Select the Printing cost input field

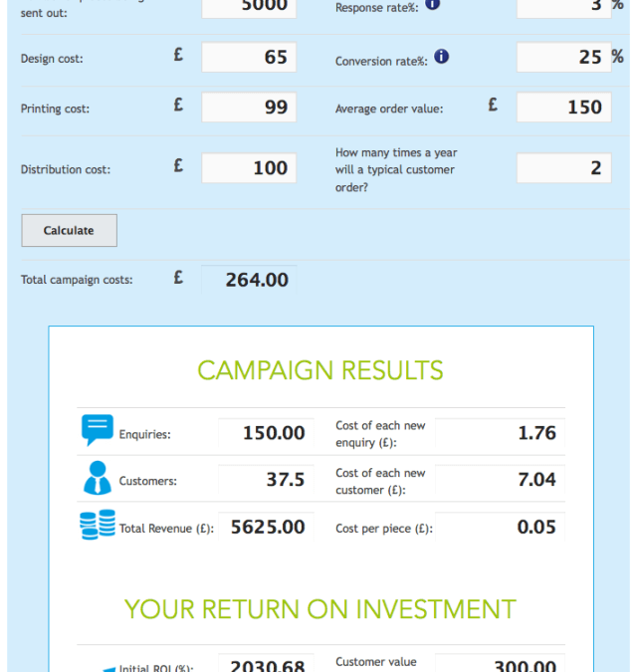click(249, 108)
